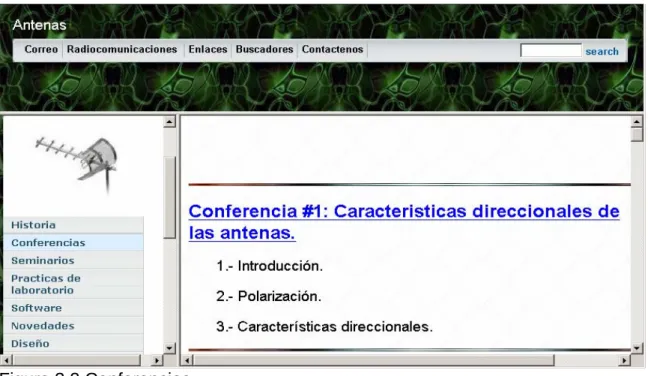Click sidebar scrollbar down arrow
This screenshot has height=376, width=648.
pyautogui.click(x=169, y=348)
